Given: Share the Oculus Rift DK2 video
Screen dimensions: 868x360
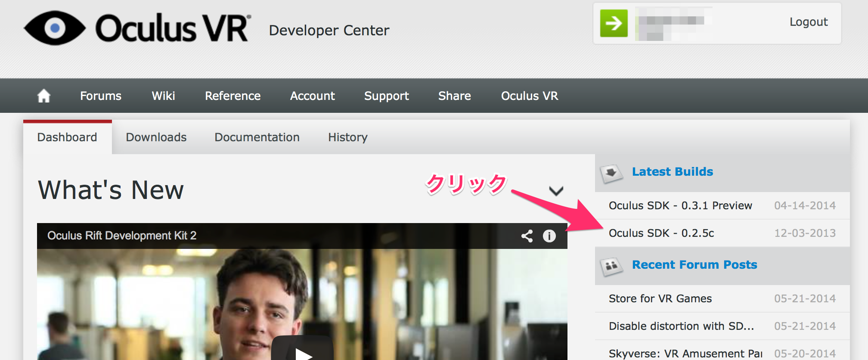Looking at the screenshot, I should coord(527,236).
